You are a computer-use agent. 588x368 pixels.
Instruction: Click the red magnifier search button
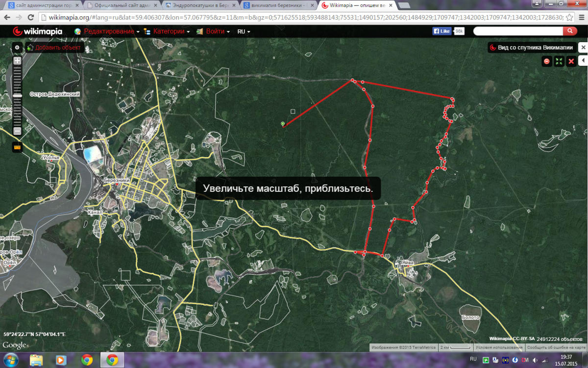pos(570,31)
